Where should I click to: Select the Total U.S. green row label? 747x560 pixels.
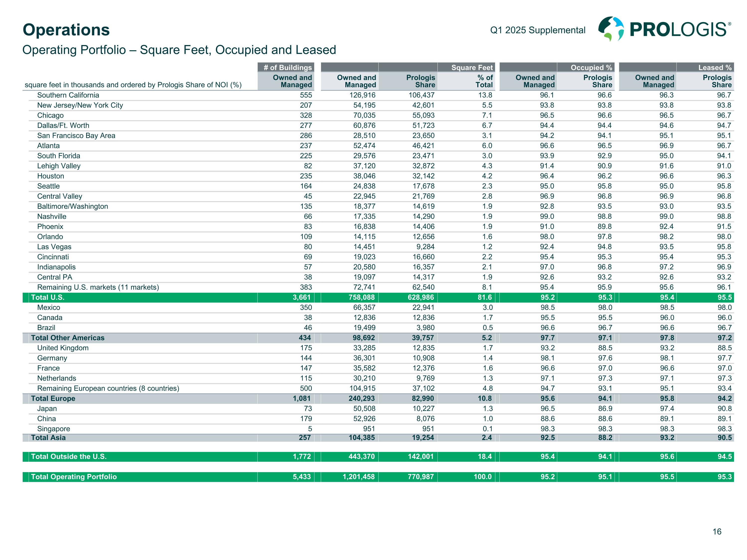click(48, 297)
